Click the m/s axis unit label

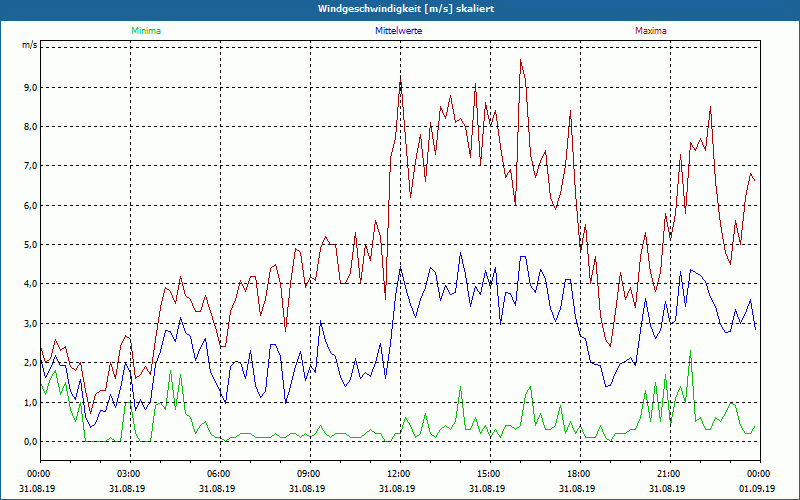pos(29,45)
